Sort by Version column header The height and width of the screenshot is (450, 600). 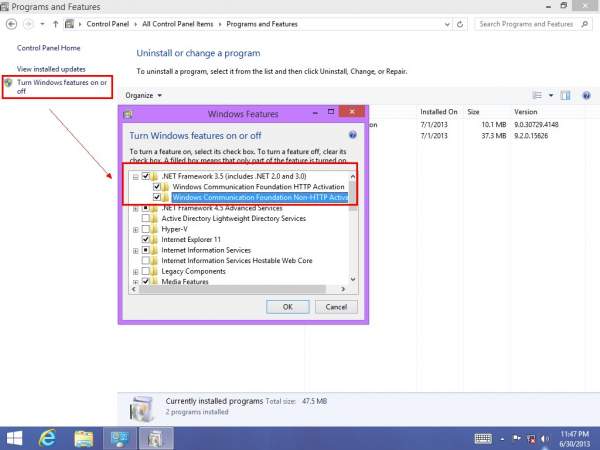coord(526,112)
